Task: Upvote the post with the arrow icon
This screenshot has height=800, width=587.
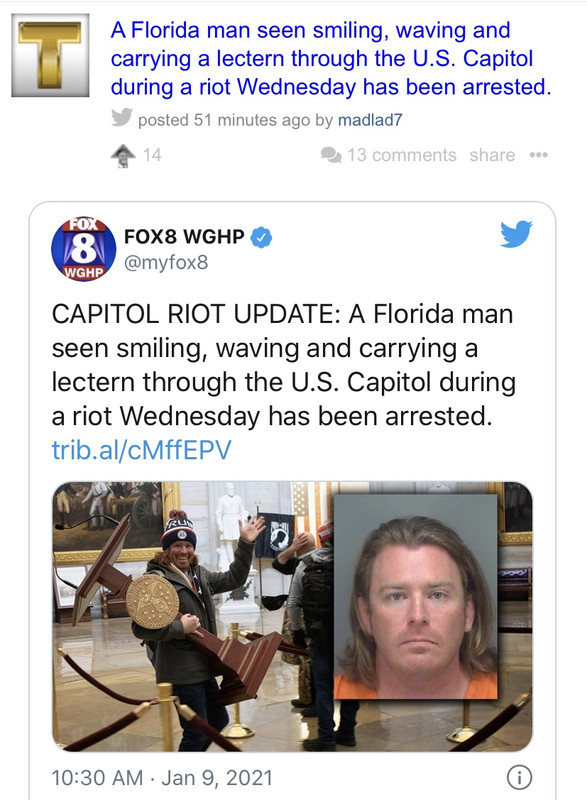Action: click(x=123, y=156)
